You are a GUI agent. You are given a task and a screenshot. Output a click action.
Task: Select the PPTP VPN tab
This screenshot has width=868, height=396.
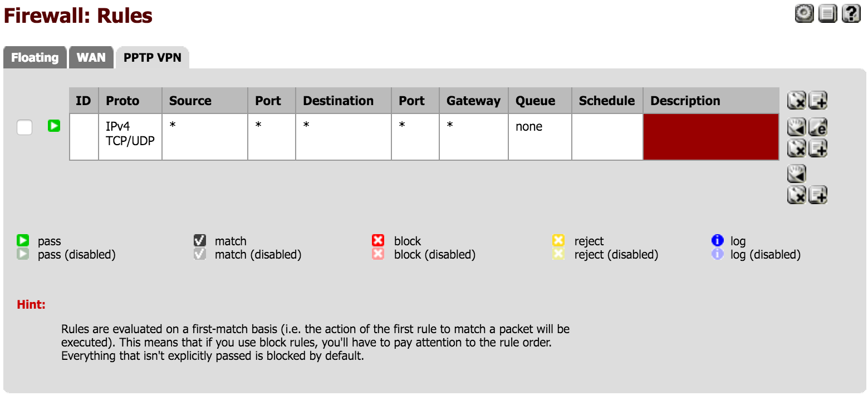pos(153,58)
